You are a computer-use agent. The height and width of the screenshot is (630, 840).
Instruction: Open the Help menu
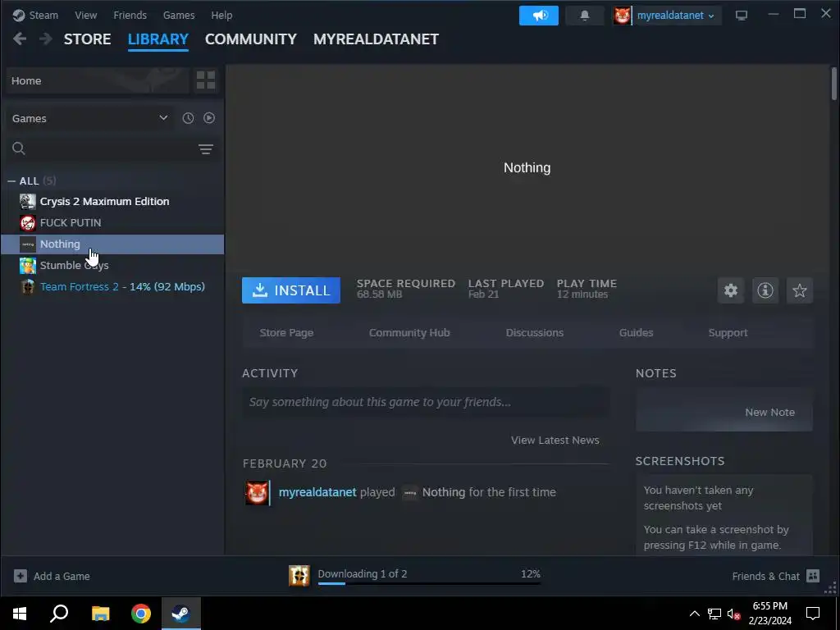(x=221, y=15)
